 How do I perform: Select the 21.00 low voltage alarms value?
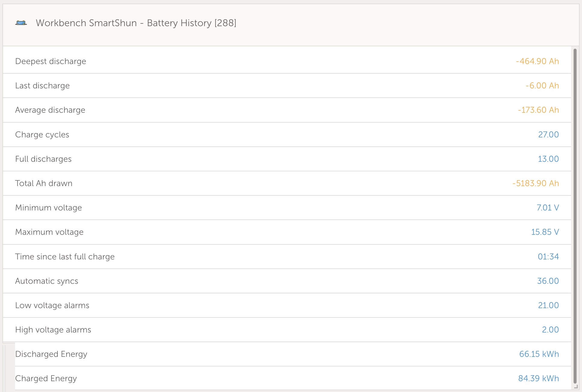click(548, 305)
